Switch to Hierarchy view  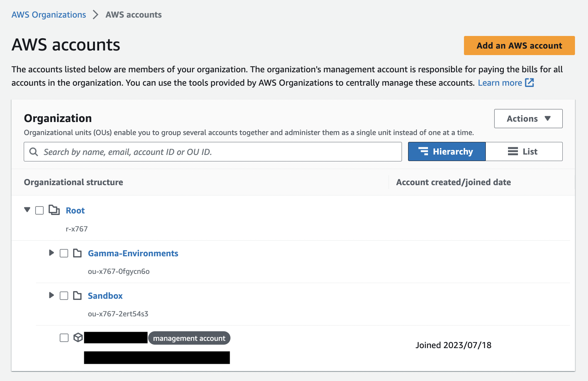click(446, 151)
